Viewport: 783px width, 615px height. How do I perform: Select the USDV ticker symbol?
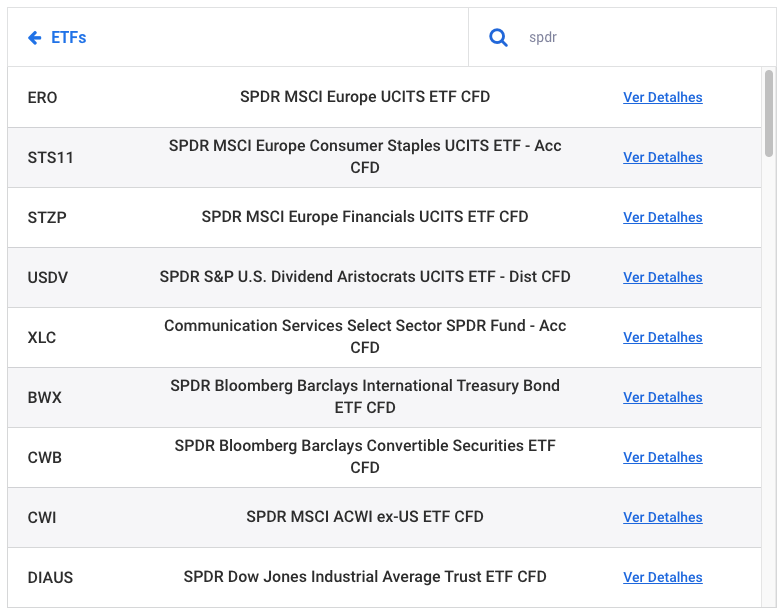[x=47, y=278]
